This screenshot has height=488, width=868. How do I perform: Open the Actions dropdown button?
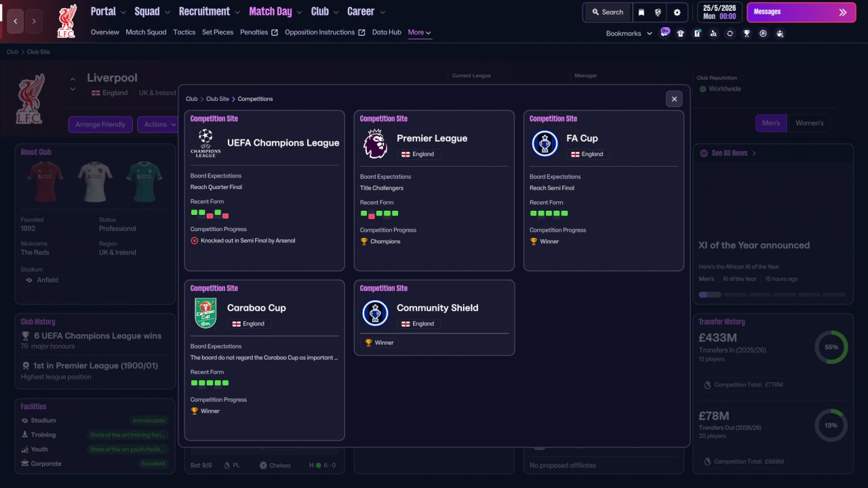click(159, 125)
